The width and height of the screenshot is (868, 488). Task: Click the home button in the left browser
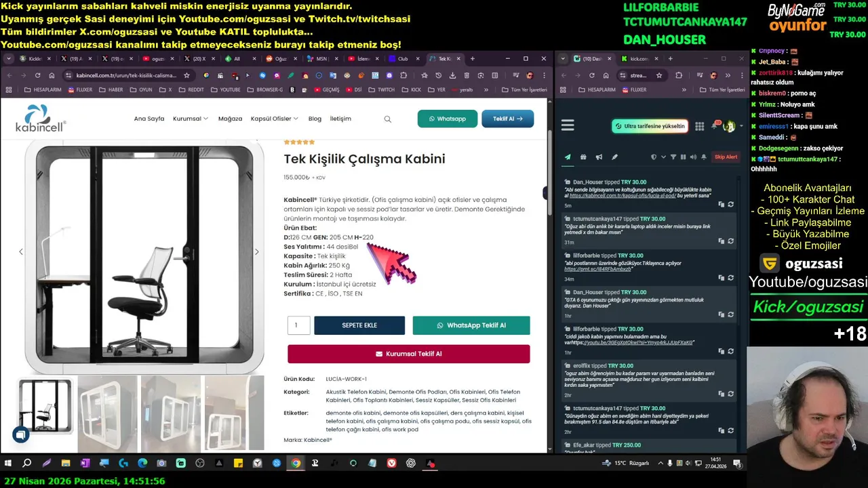[x=52, y=75]
